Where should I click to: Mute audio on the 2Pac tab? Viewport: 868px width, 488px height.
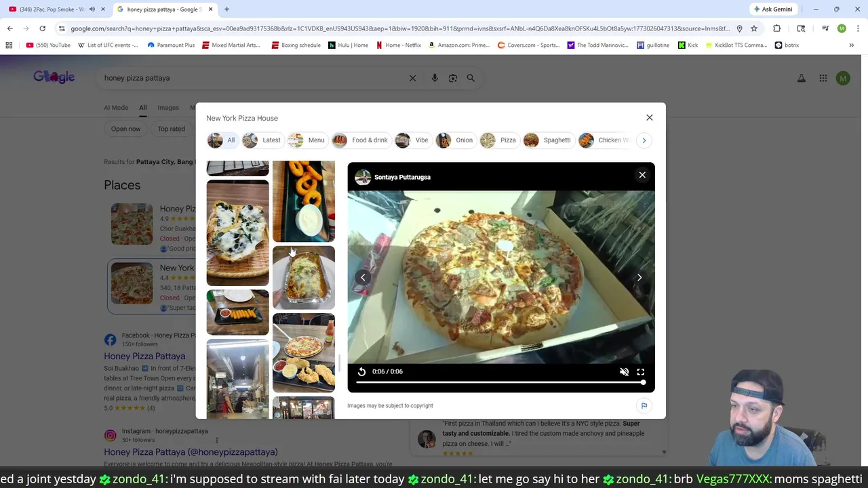pyautogui.click(x=92, y=9)
